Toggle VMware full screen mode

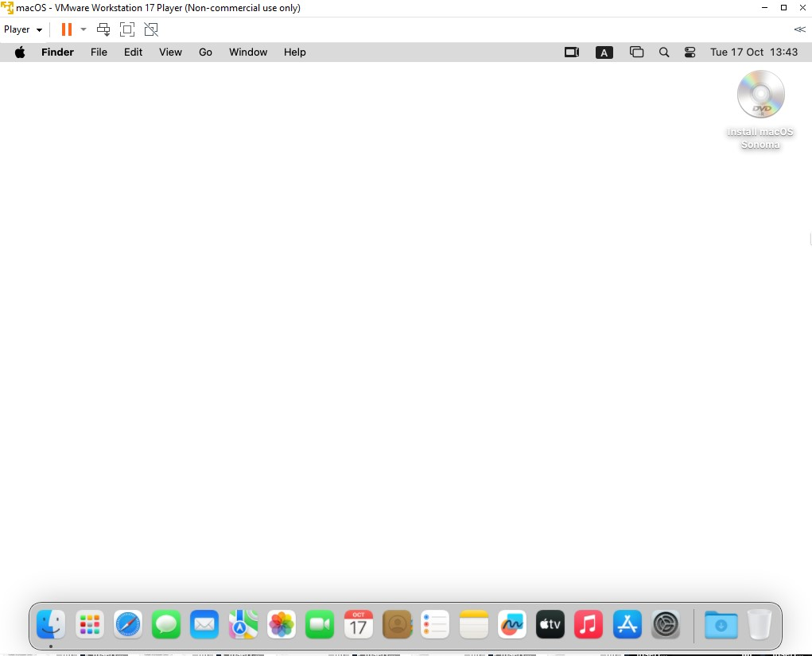pos(127,29)
